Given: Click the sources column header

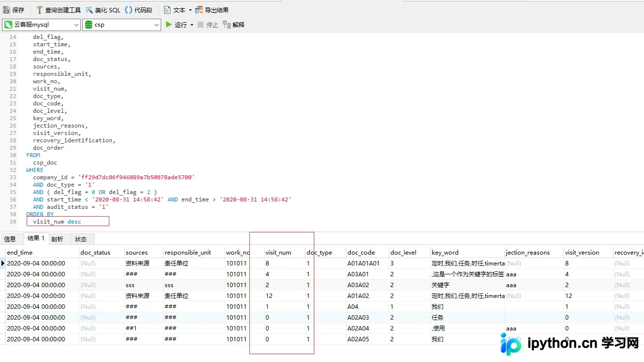Looking at the screenshot, I should [143, 252].
